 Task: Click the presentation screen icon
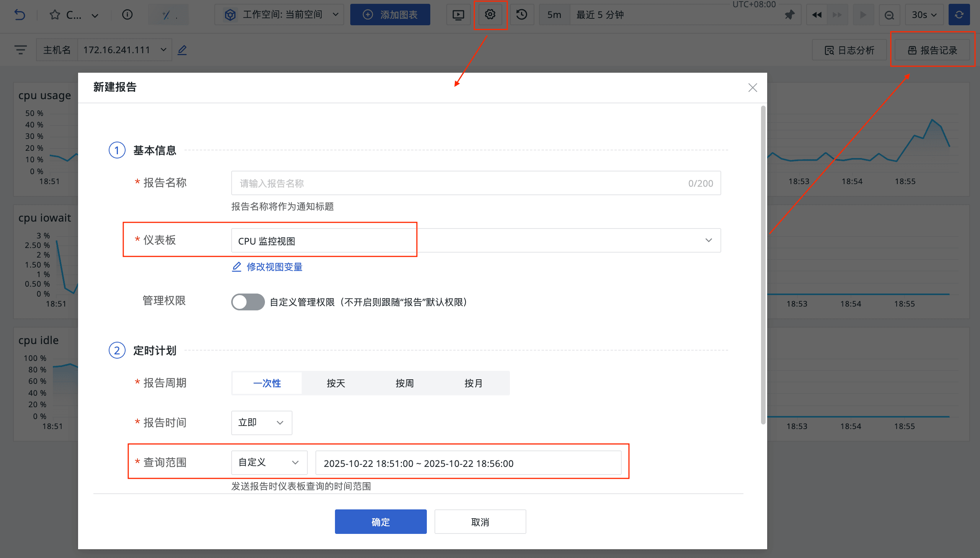coord(458,15)
